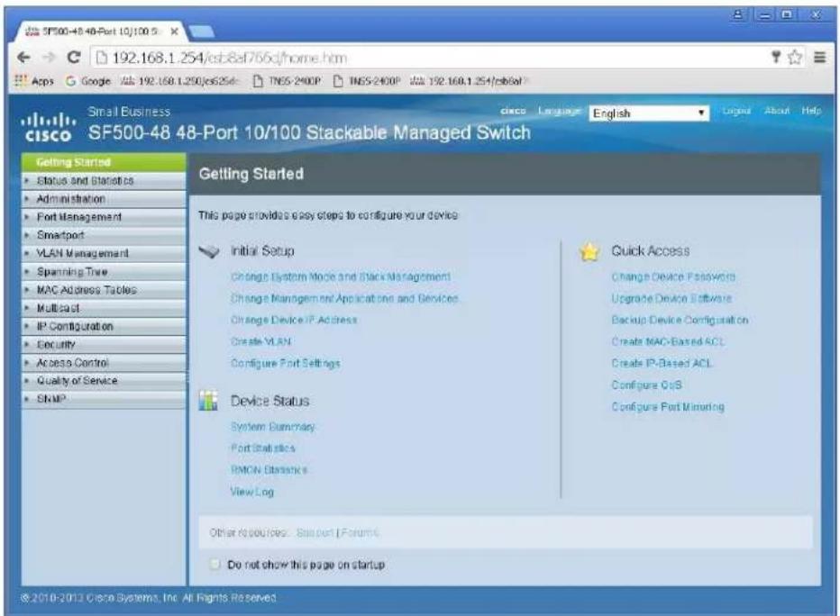Open Security sidebar item
The height and width of the screenshot is (616, 840).
point(104,345)
